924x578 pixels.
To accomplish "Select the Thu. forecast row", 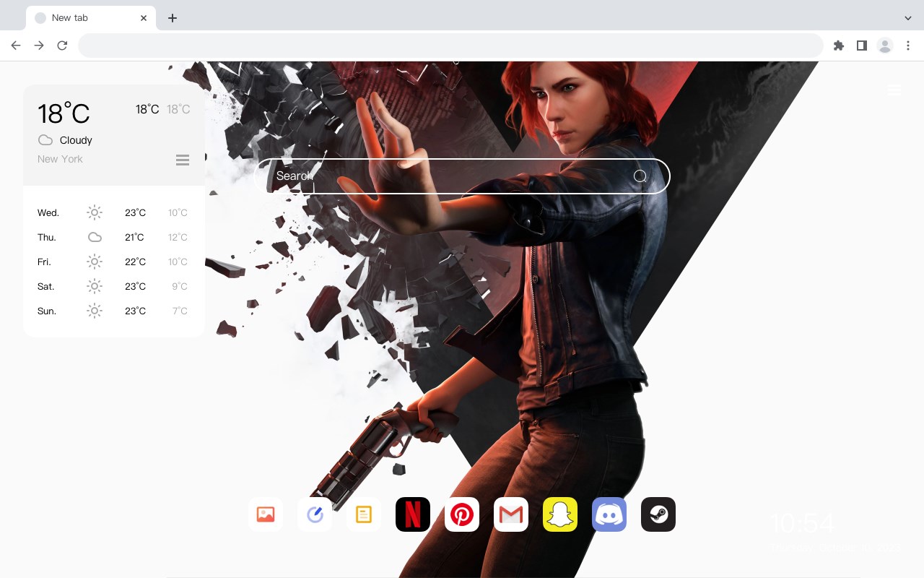I will coord(113,237).
